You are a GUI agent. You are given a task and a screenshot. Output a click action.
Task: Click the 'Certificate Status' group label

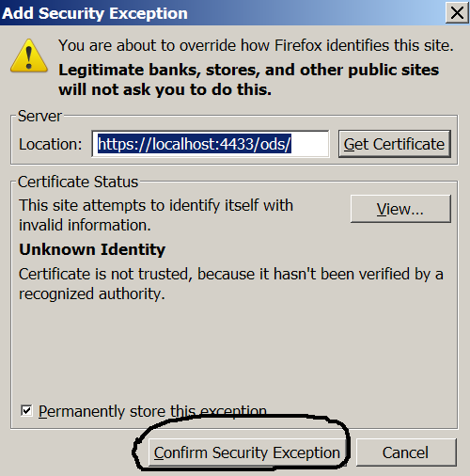click(78, 182)
